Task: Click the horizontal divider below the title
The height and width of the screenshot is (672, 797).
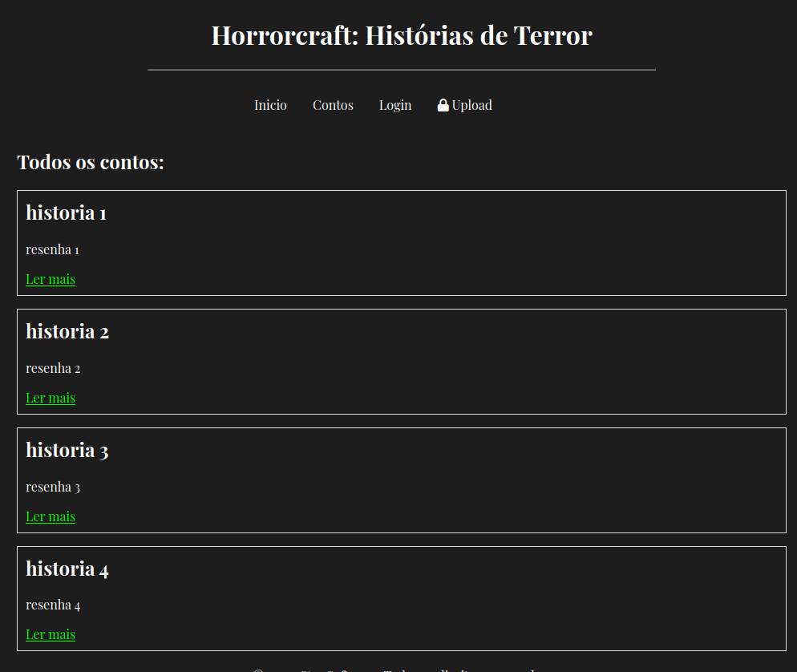Action: [x=401, y=70]
